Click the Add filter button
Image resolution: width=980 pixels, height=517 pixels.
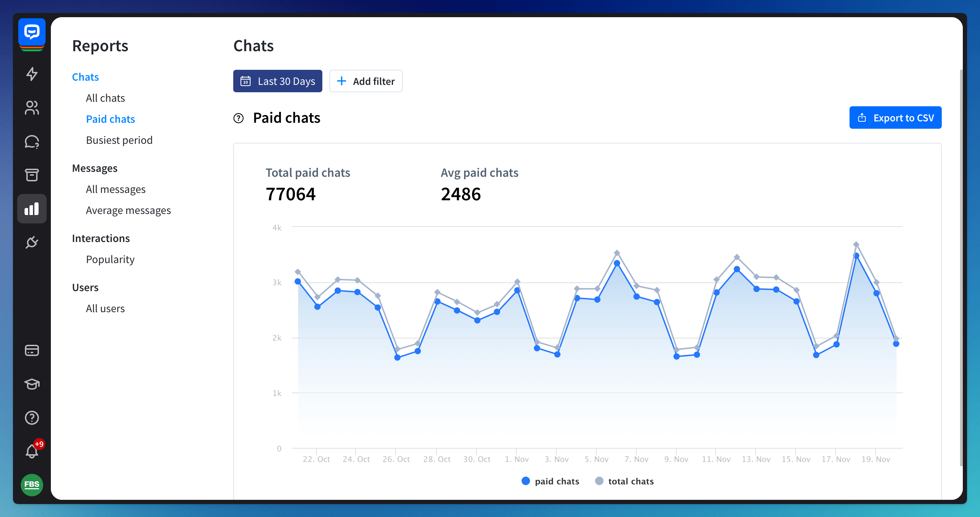pos(365,81)
